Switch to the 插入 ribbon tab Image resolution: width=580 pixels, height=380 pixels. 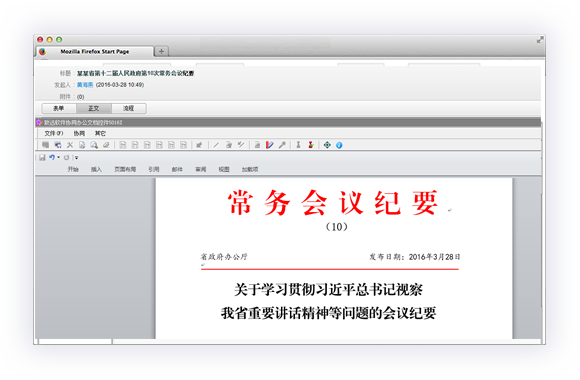[x=96, y=169]
